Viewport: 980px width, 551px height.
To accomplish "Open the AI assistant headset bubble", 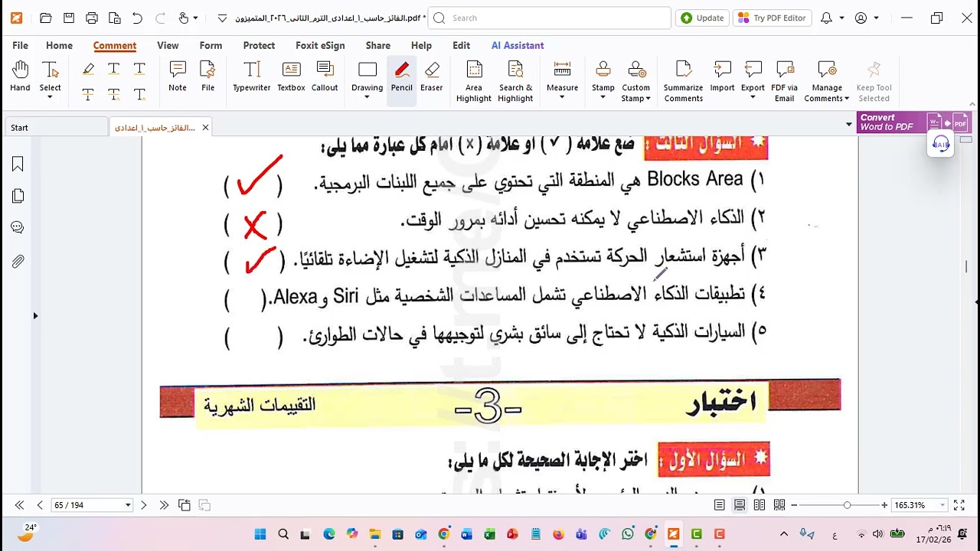I will (941, 144).
